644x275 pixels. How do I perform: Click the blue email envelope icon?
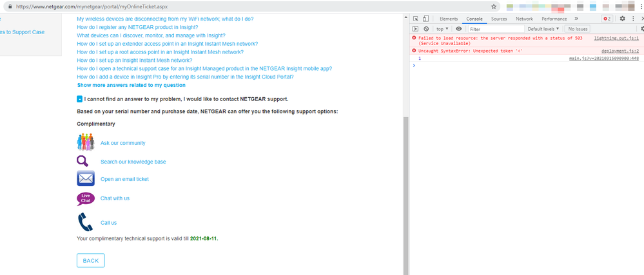point(86,178)
